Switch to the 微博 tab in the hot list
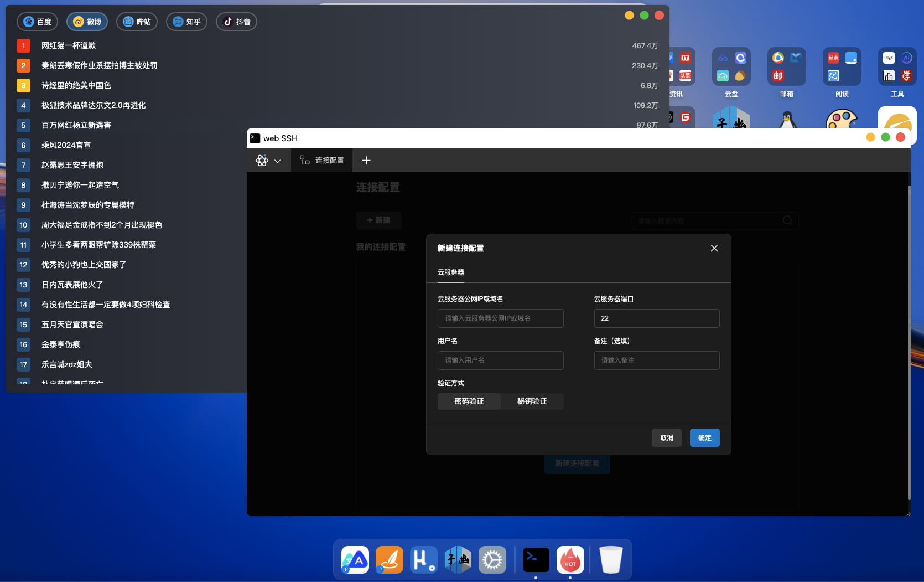Screen dimensions: 924x582 86,22
